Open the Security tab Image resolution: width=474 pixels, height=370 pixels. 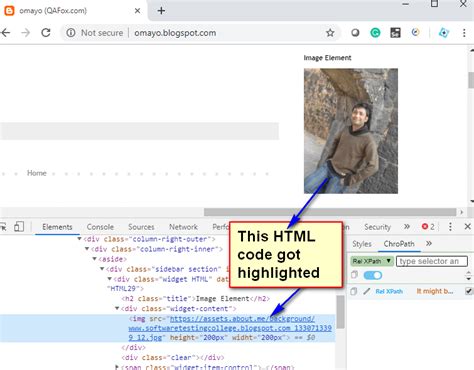tap(377, 227)
